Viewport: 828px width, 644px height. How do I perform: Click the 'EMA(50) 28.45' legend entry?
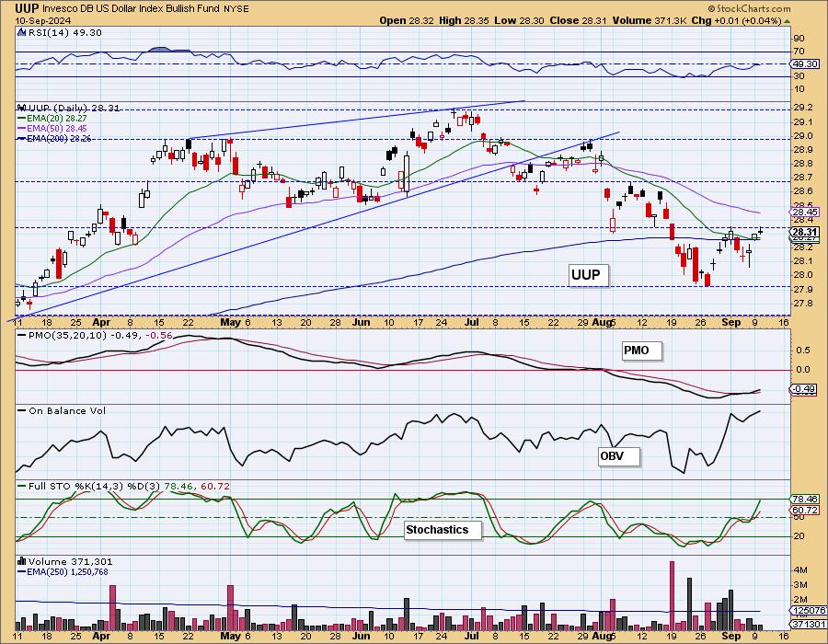click(56, 129)
